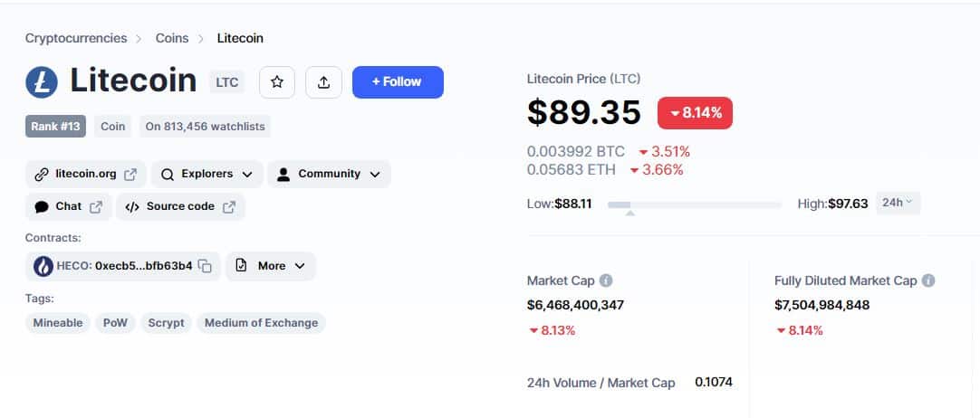Open the More contracts dropdown

(x=271, y=266)
